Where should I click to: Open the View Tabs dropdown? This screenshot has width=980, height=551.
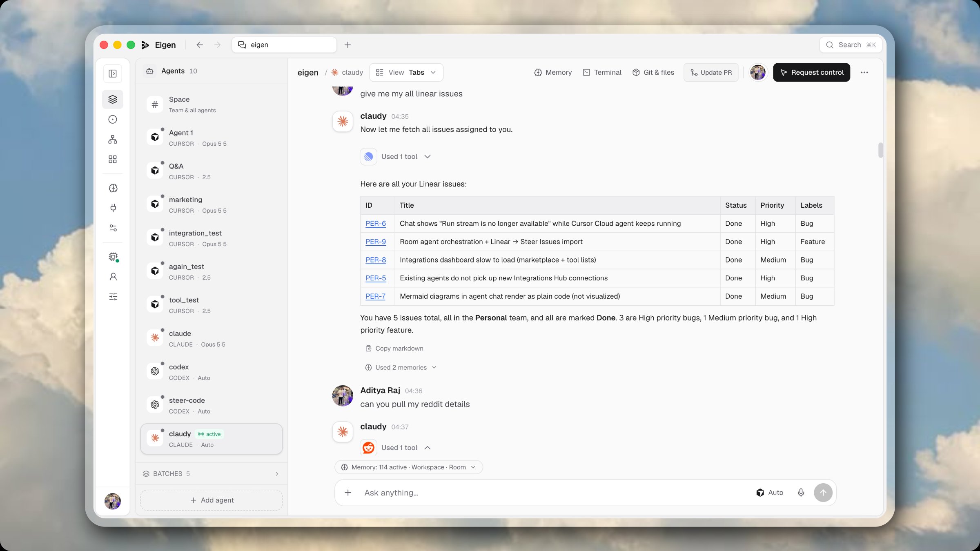pos(406,72)
